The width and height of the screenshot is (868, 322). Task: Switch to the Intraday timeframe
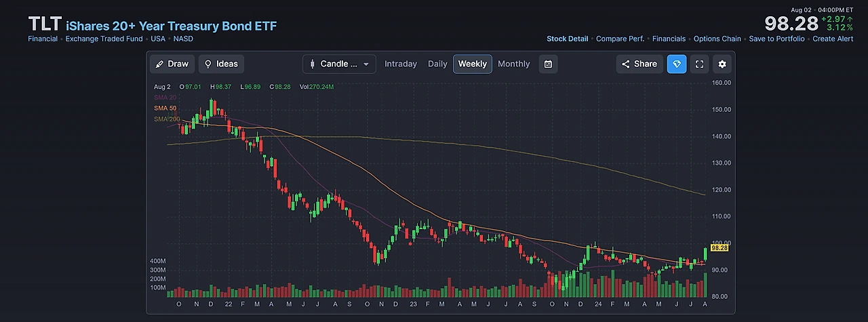pos(401,64)
